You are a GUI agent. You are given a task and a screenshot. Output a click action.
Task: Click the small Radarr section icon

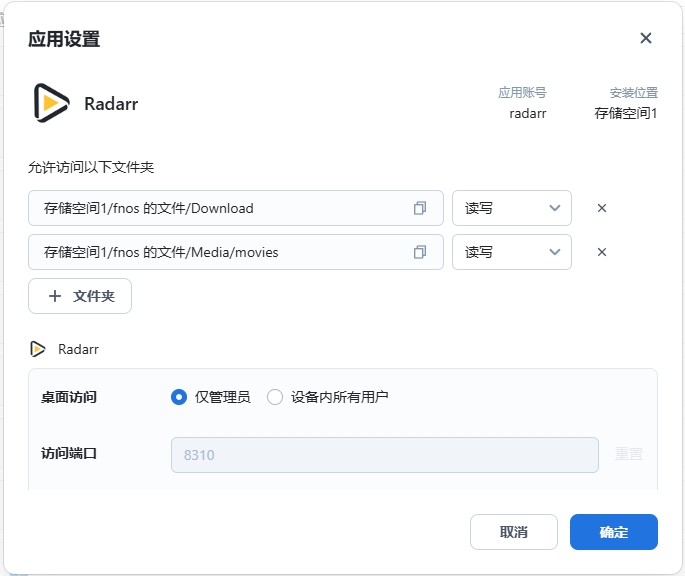(38, 349)
